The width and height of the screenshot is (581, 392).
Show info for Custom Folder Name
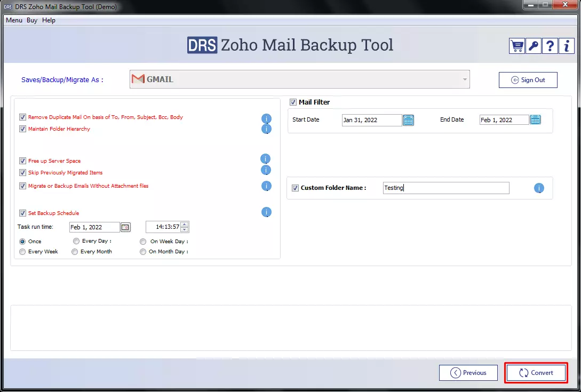coord(539,188)
